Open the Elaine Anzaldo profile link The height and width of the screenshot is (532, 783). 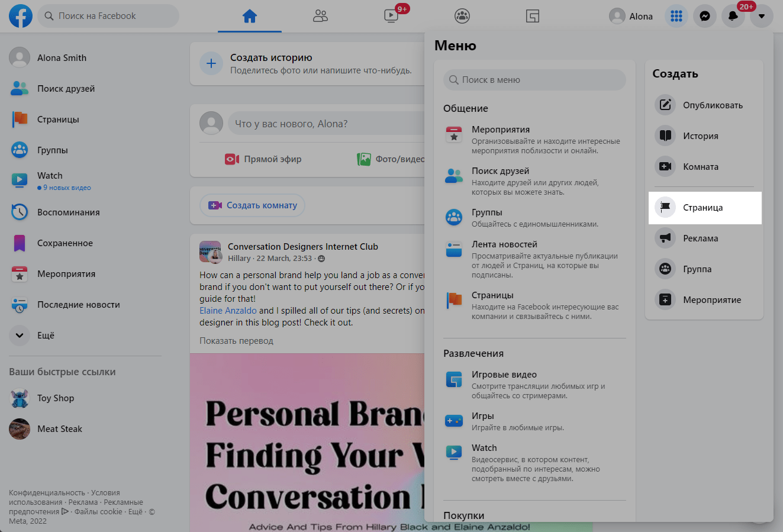228,311
